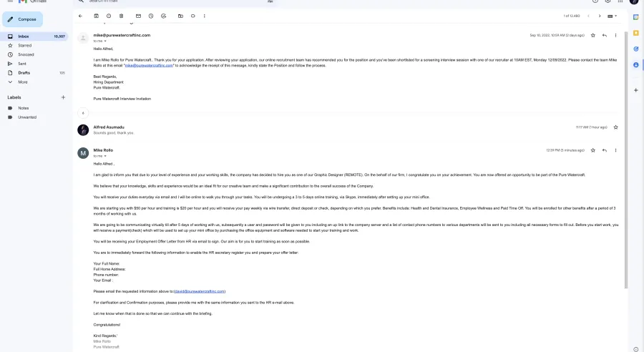This screenshot has height=352, width=644.
Task: Go back to the inbox list arrow
Action: tap(80, 16)
